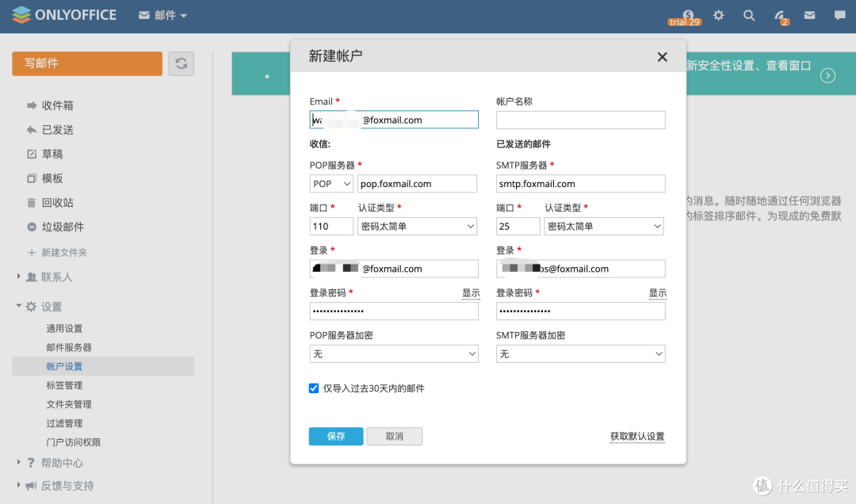Open the 草稿 drafts folder
The width and height of the screenshot is (856, 504).
tap(52, 154)
